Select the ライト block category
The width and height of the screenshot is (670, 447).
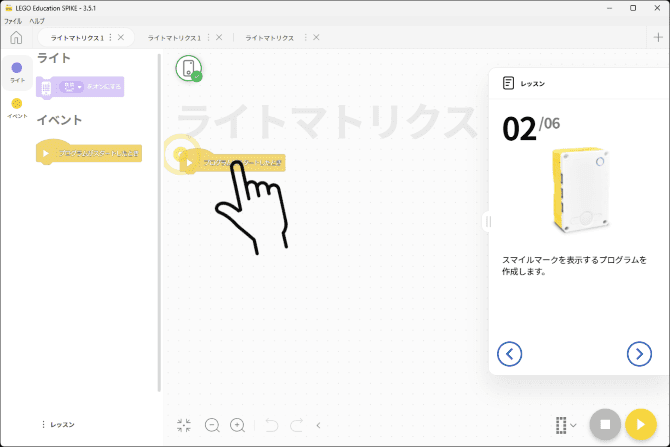click(x=17, y=72)
